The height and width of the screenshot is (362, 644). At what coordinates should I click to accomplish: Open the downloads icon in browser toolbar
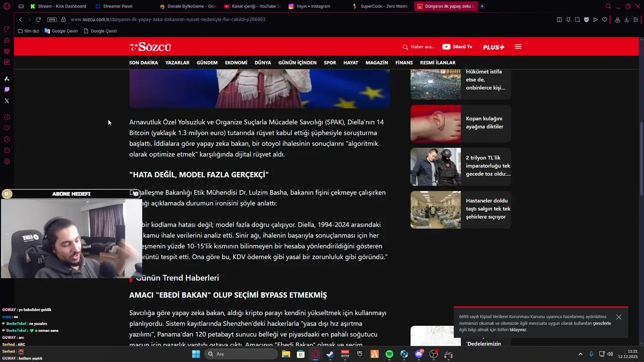626,20
